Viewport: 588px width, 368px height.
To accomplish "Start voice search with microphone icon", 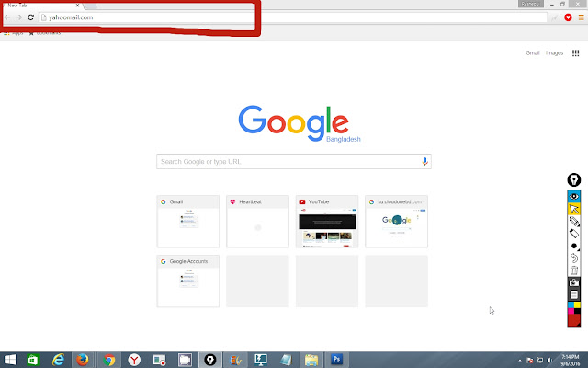I will tap(424, 162).
